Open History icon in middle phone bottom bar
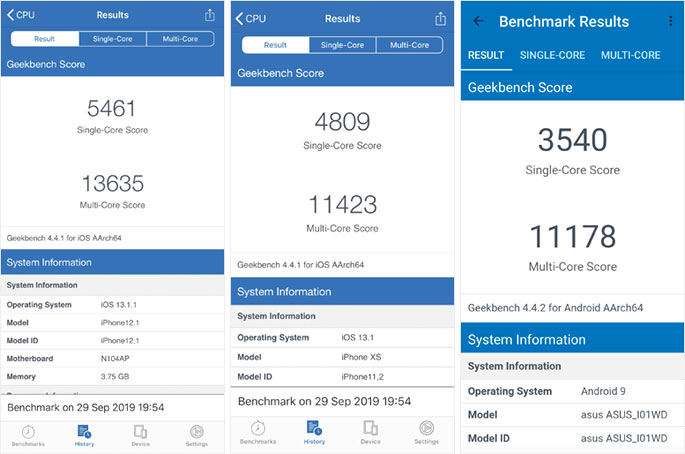 click(x=314, y=432)
